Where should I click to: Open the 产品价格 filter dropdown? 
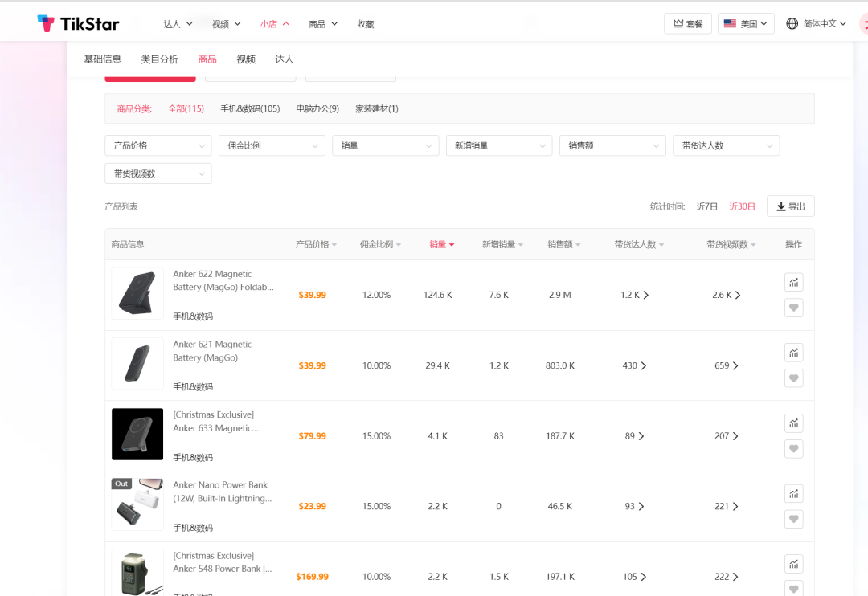158,145
